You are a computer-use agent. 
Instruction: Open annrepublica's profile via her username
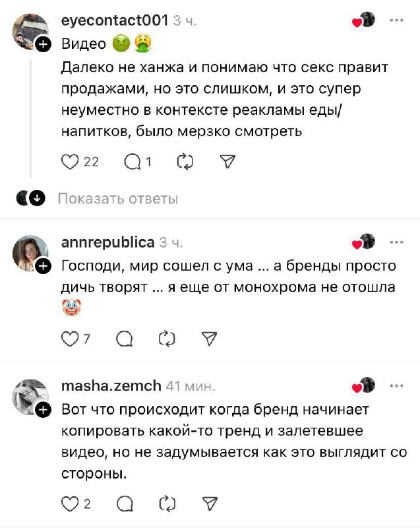point(107,240)
